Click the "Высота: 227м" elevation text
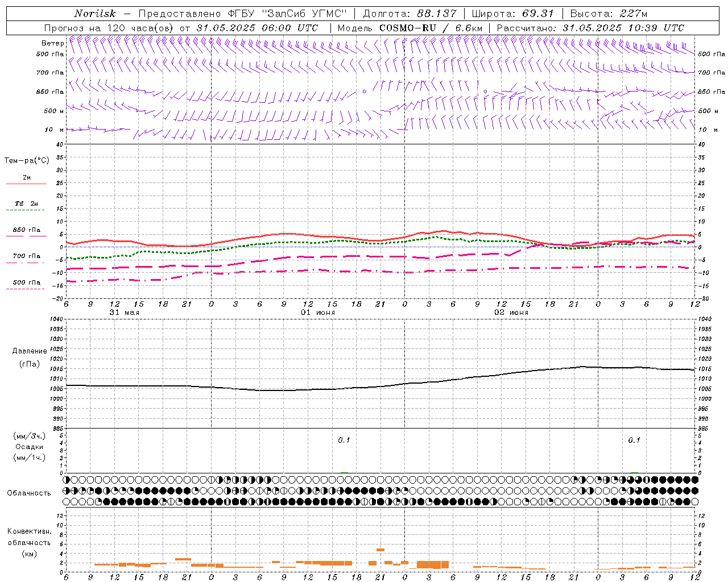728x582 pixels. pyautogui.click(x=609, y=14)
